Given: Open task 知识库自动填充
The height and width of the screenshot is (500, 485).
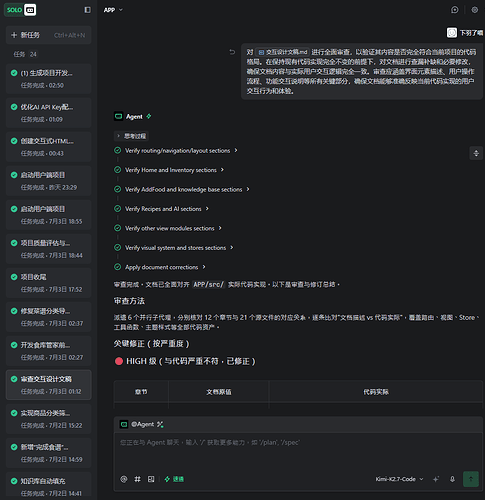Looking at the screenshot, I should pyautogui.click(x=48, y=485).
